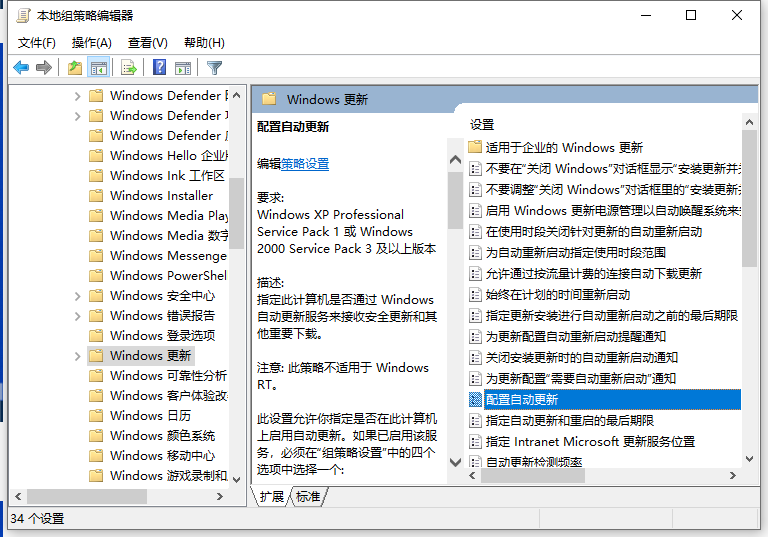The height and width of the screenshot is (537, 768).
Task: Select 指定更新安装进行自动重新启动之前的最后期限 setting
Action: pos(611,316)
